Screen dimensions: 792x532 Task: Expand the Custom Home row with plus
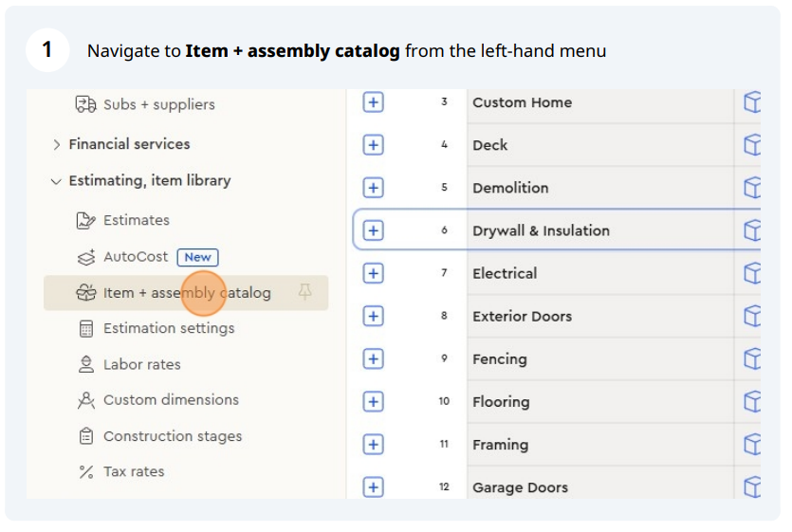pos(374,102)
